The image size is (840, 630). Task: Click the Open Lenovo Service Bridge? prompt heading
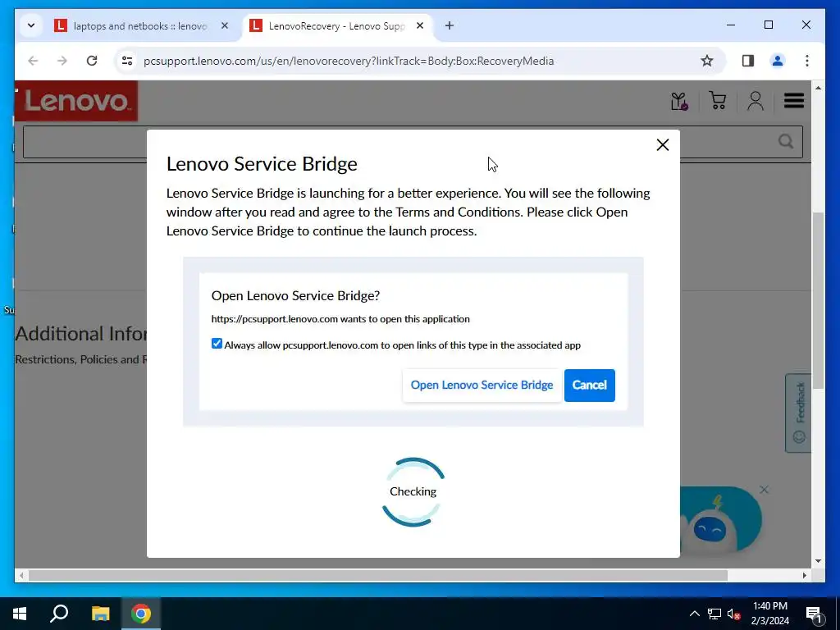click(295, 295)
